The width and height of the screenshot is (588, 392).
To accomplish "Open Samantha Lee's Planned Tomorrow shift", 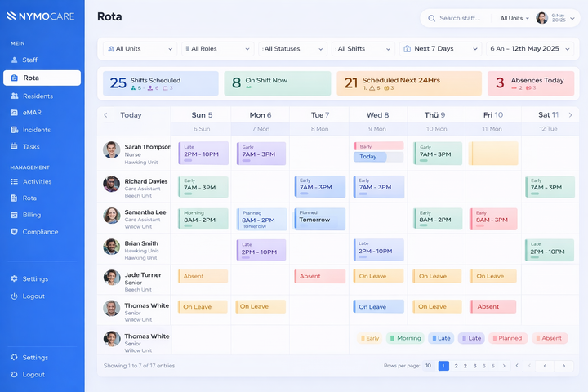I will pyautogui.click(x=319, y=219).
